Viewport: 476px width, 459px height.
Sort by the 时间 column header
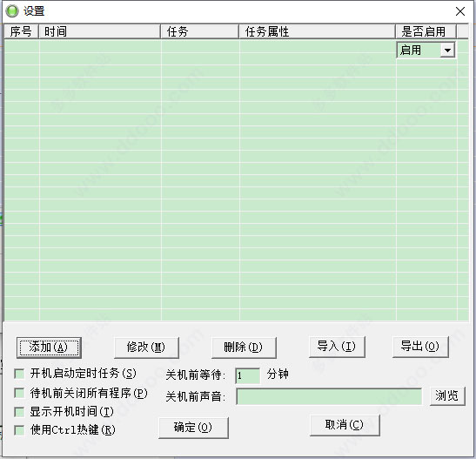[x=99, y=31]
